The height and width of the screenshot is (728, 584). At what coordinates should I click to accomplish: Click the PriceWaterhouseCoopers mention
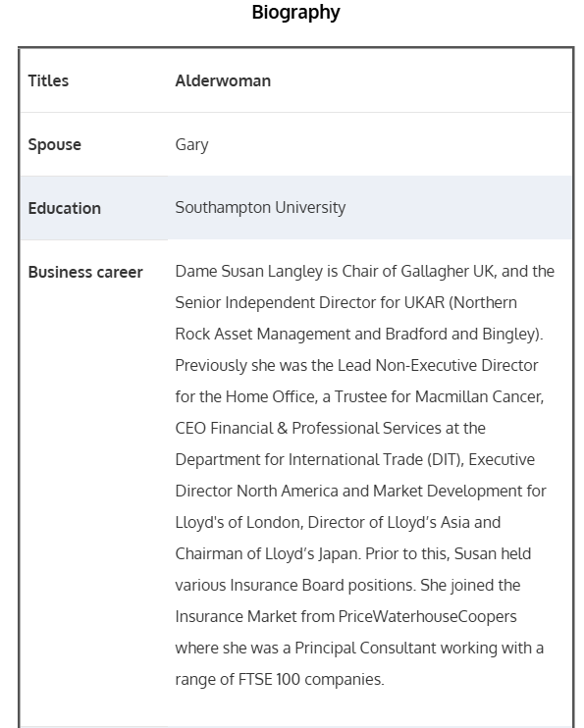(x=427, y=616)
